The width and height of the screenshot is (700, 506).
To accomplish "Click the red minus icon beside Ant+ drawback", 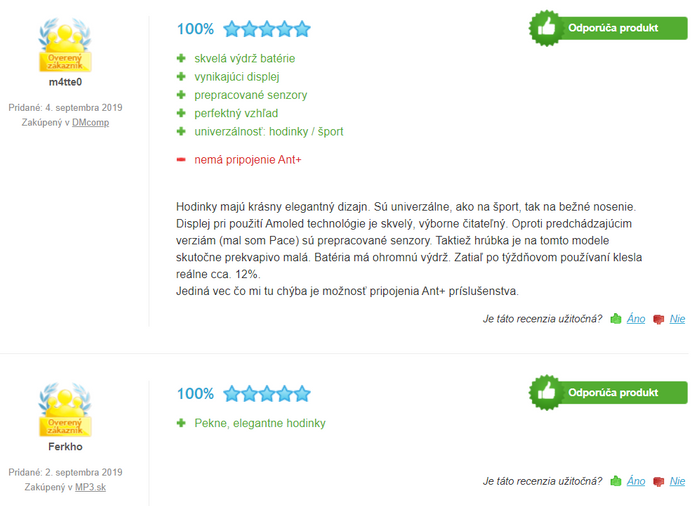I will coord(181,159).
